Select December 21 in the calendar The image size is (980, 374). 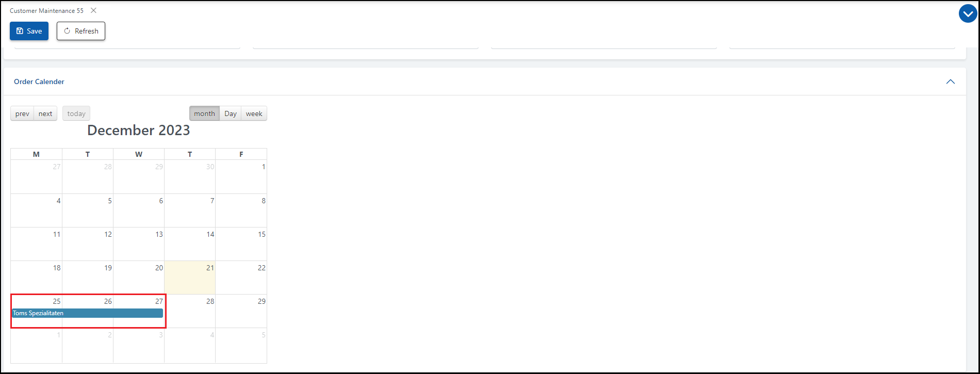click(190, 279)
